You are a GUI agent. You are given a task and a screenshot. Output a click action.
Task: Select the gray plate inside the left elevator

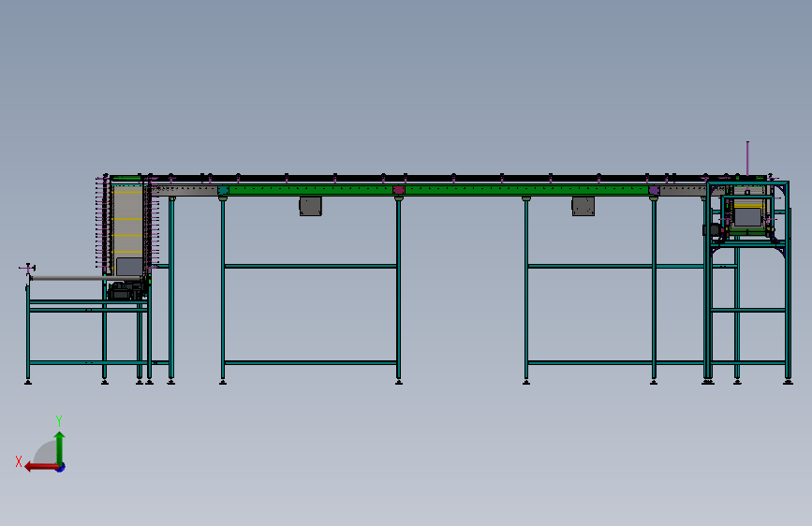tap(129, 267)
